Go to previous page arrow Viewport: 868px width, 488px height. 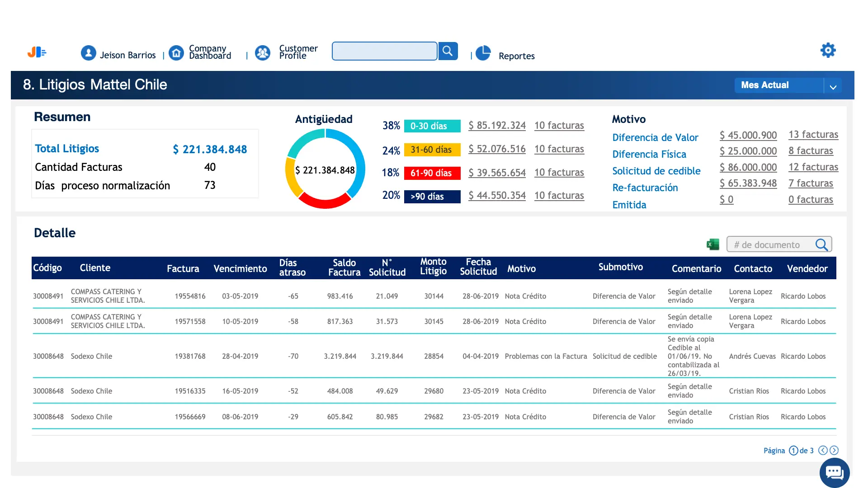823,450
